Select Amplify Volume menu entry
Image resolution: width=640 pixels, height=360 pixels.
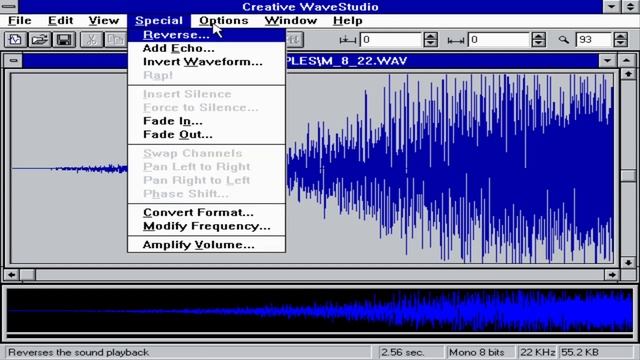(207, 245)
